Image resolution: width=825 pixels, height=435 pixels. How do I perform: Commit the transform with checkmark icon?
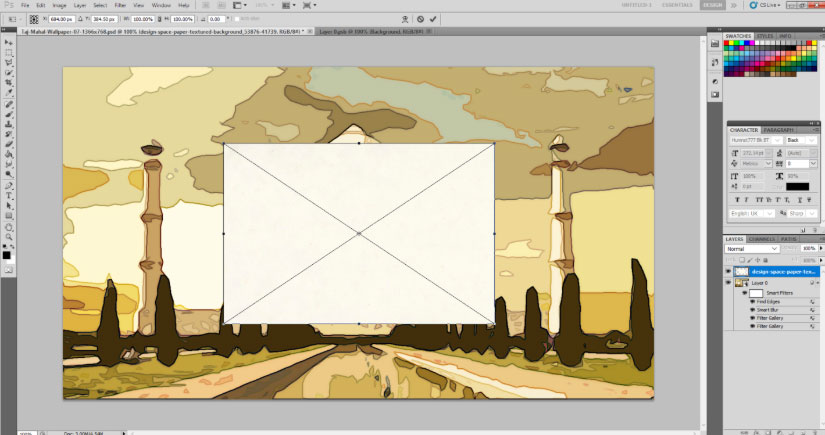[x=434, y=18]
